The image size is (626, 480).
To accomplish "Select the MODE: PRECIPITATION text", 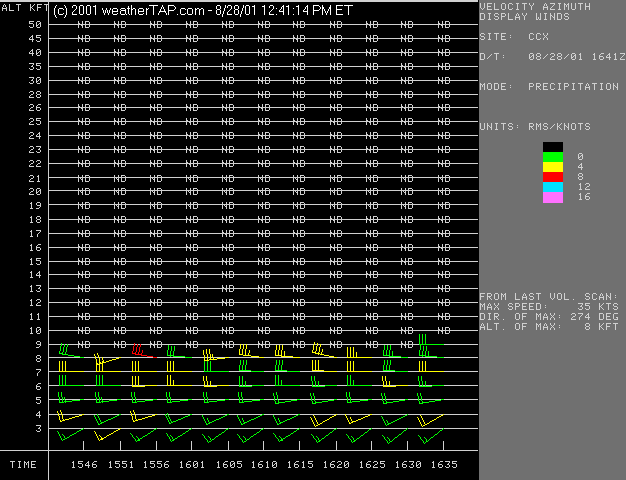I will click(x=548, y=87).
